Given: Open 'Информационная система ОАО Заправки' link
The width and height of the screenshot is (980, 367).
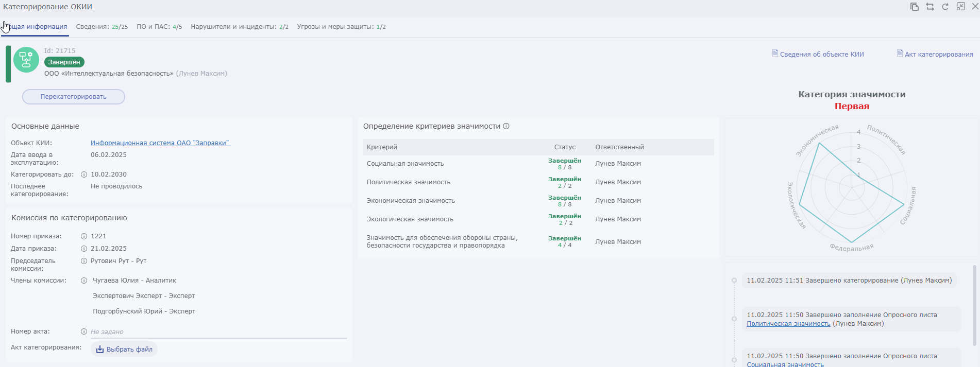Looking at the screenshot, I should 160,143.
